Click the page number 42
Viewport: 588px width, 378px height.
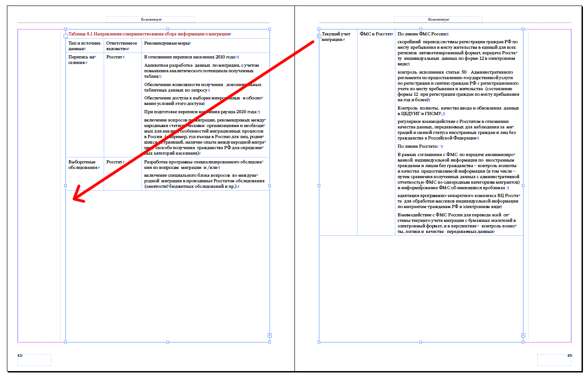(20, 355)
